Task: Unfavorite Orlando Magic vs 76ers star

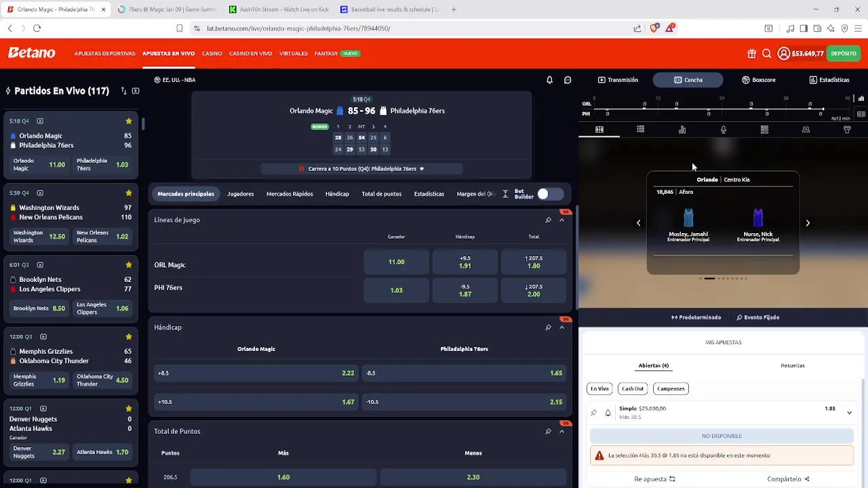Action: point(129,121)
